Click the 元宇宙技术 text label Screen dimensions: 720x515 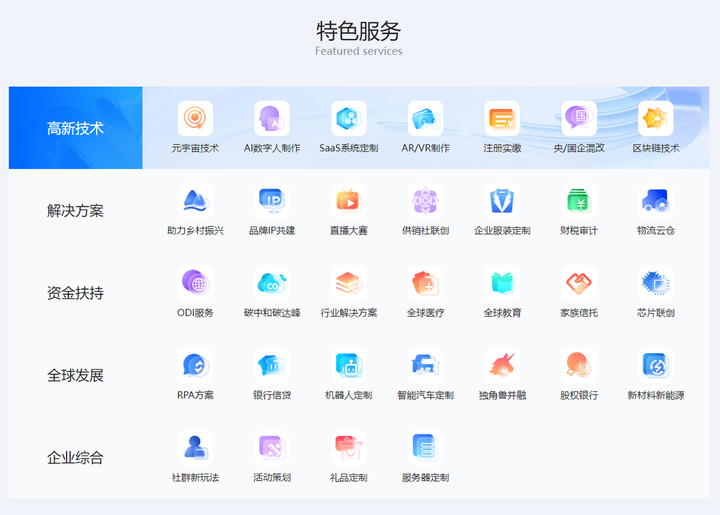(x=195, y=148)
